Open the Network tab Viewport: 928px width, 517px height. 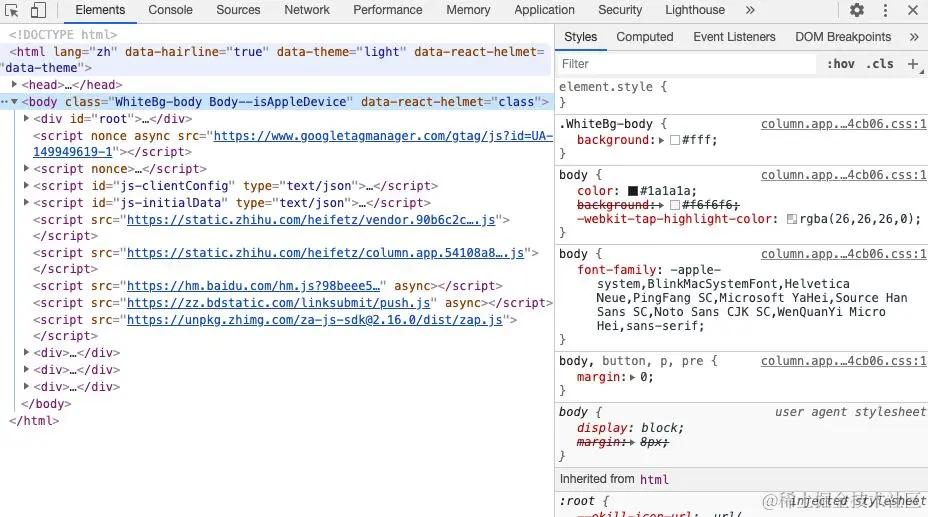307,10
